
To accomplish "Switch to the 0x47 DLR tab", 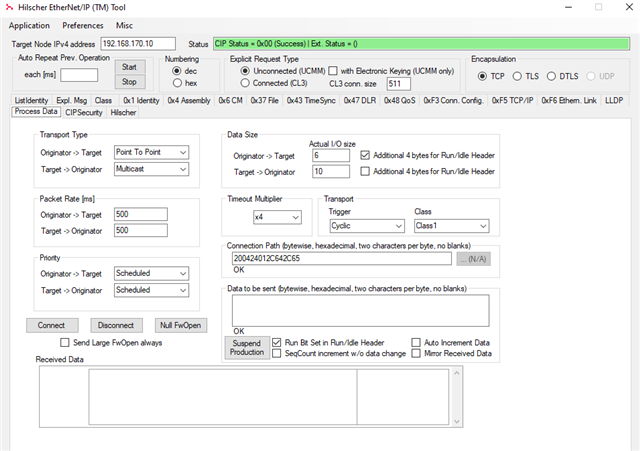I will pos(360,100).
